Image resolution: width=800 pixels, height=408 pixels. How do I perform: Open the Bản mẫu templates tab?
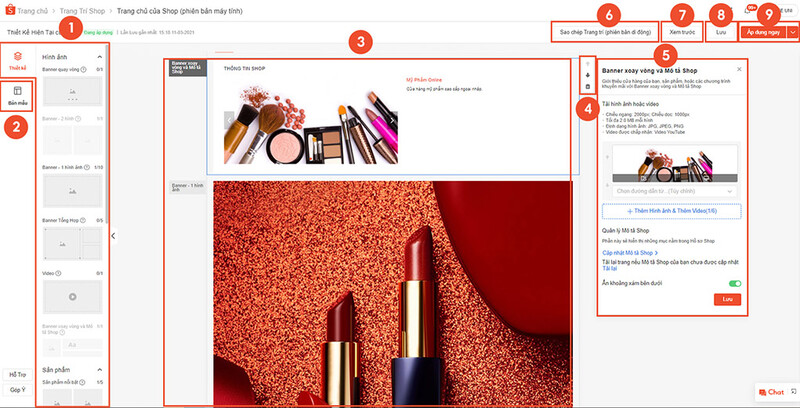17,96
